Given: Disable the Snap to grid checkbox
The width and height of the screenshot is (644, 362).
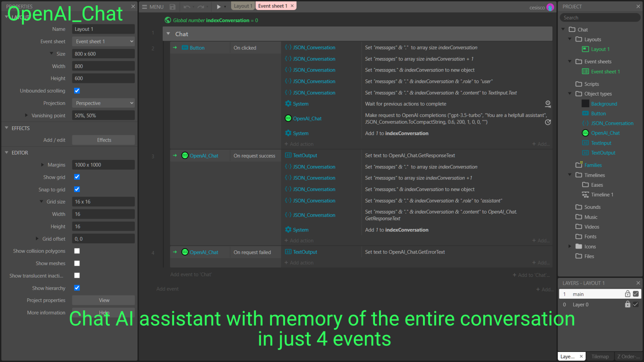Looking at the screenshot, I should click(77, 189).
